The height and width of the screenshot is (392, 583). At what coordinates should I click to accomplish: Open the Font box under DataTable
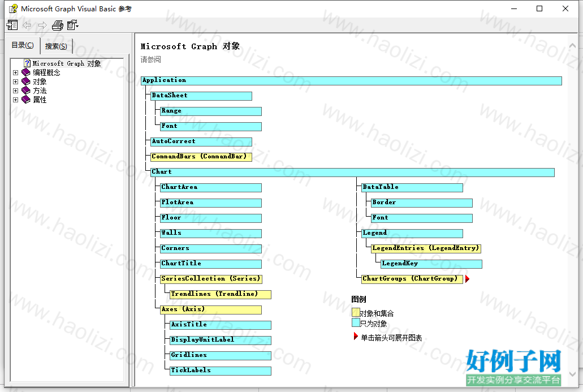(x=422, y=218)
